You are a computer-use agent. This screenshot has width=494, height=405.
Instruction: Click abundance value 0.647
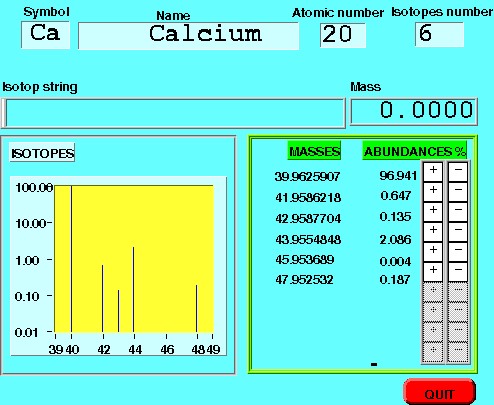pyautogui.click(x=396, y=195)
